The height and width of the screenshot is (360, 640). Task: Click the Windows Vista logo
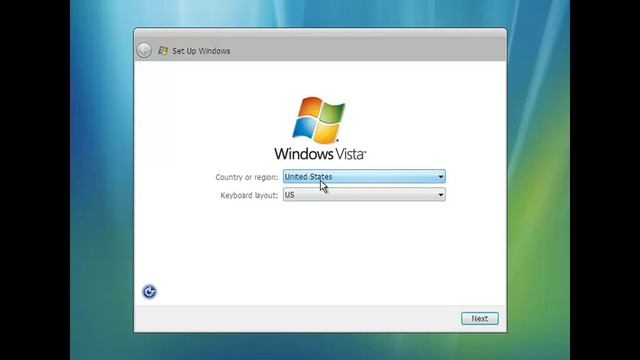[x=320, y=128]
